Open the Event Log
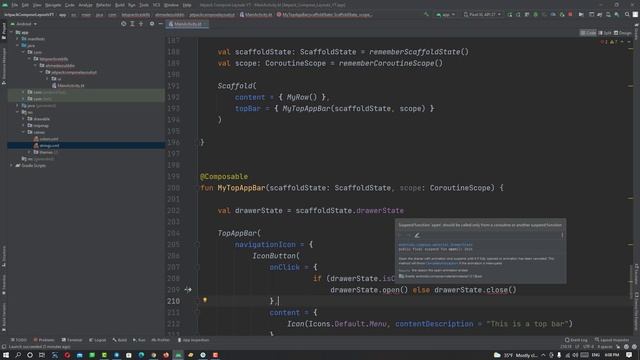The image size is (640, 360). (576, 340)
